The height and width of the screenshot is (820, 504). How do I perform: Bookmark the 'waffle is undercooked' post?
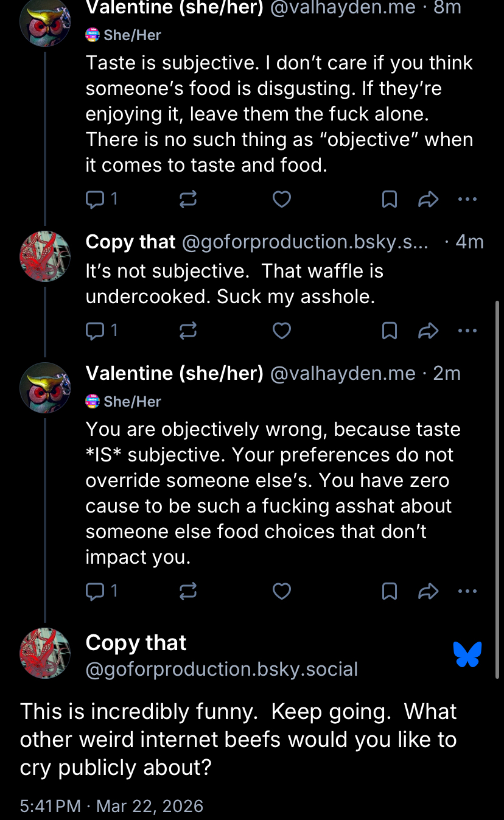tap(389, 331)
